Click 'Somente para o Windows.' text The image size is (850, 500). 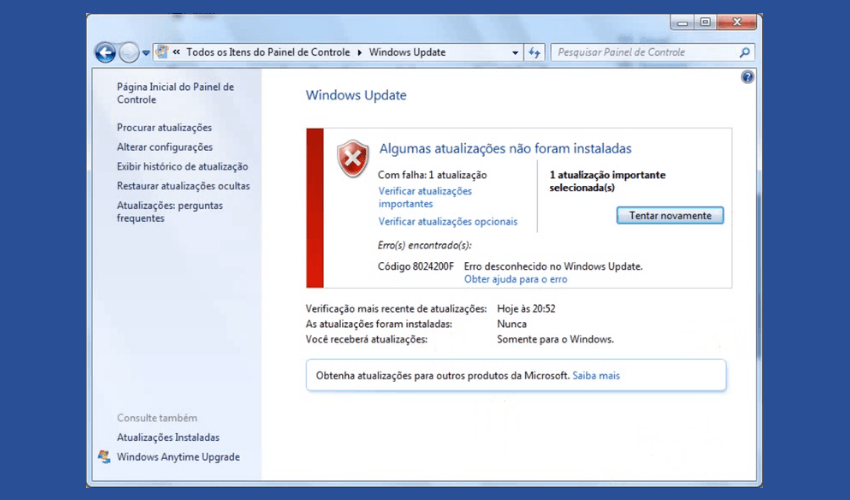pyautogui.click(x=555, y=339)
